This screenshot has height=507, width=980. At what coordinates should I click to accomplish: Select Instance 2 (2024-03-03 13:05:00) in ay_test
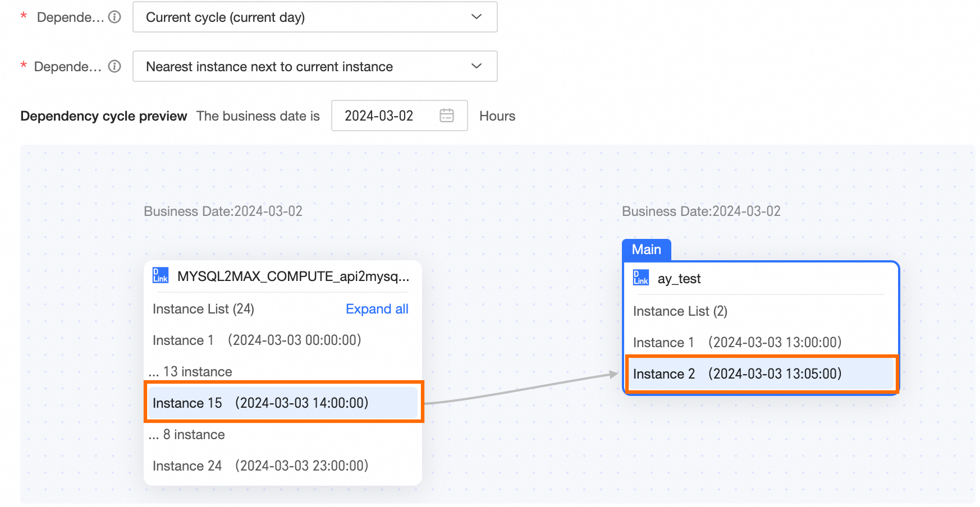pyautogui.click(x=762, y=374)
